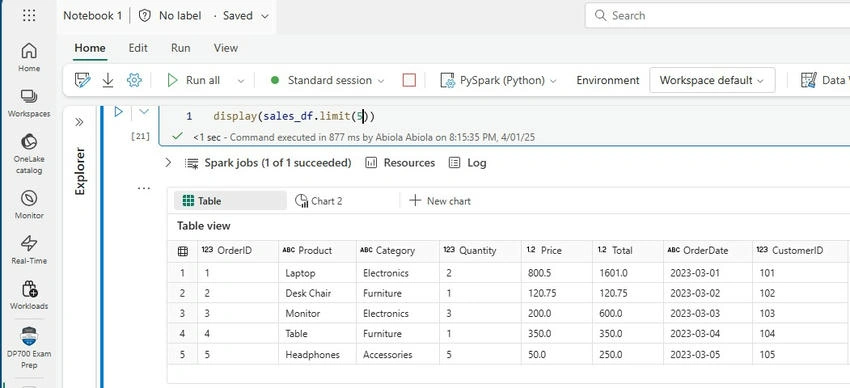Screen dimensions: 850x388
Task: Click the download toolbar icon
Action: pos(108,80)
